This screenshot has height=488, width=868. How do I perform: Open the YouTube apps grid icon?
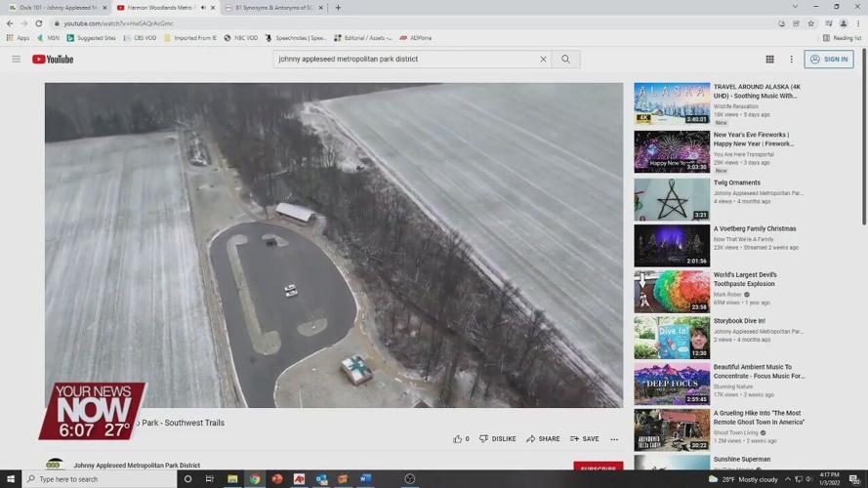point(769,60)
